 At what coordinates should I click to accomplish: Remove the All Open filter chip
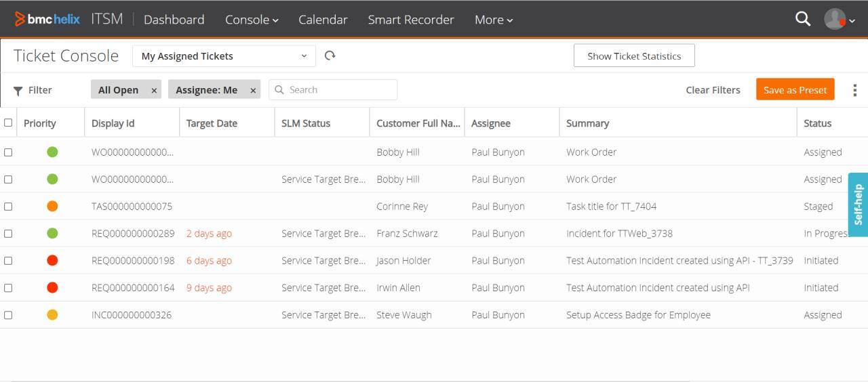pos(154,90)
